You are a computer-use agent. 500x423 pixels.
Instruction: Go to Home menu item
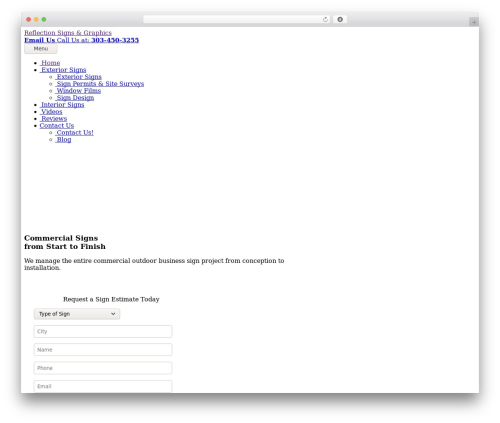pyautogui.click(x=50, y=63)
